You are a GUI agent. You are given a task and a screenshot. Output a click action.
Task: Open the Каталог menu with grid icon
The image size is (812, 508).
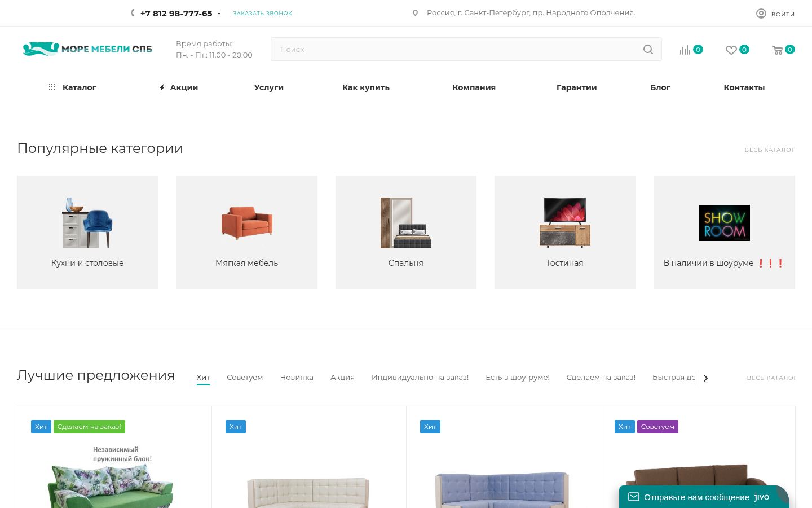tap(72, 87)
